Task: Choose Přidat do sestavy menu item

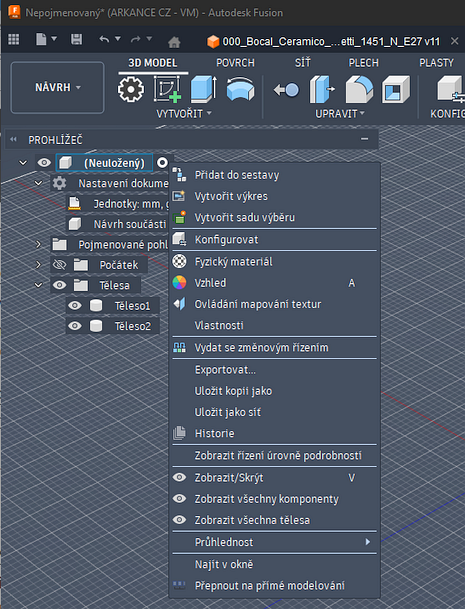Action: [274, 175]
